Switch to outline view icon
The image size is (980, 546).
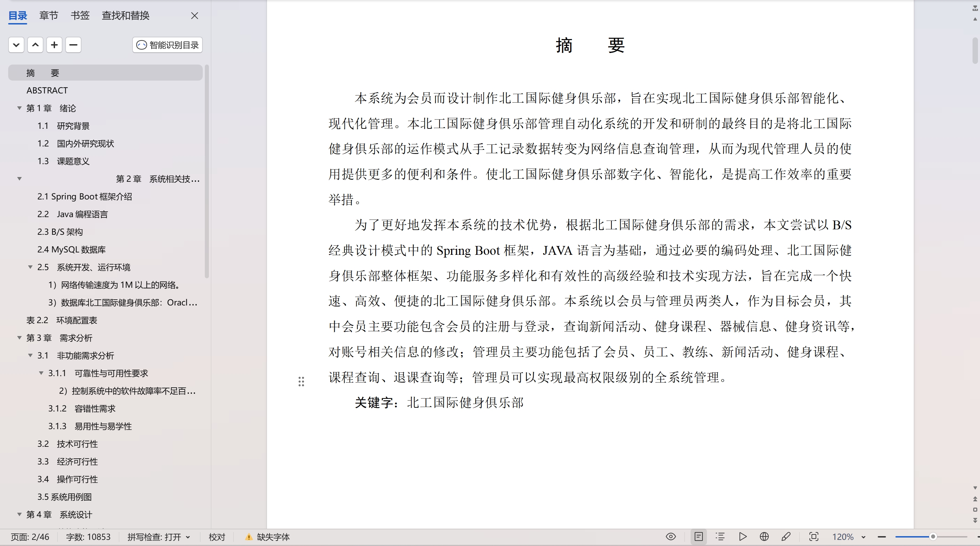pos(720,536)
